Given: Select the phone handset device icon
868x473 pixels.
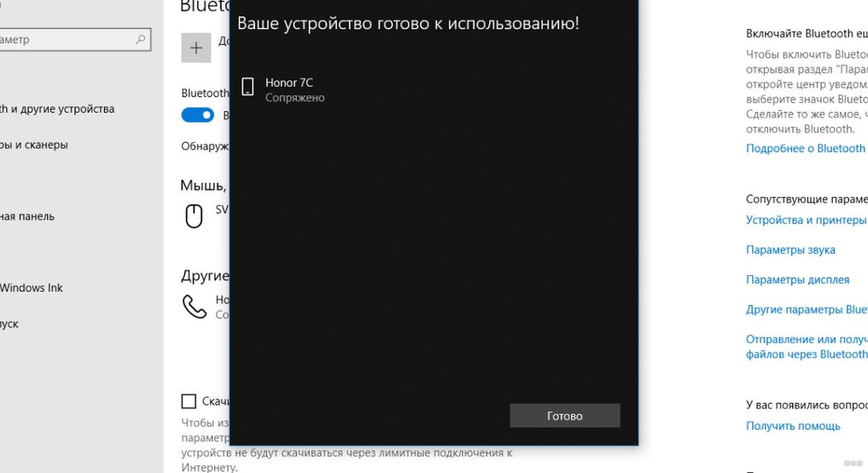Looking at the screenshot, I should point(194,307).
